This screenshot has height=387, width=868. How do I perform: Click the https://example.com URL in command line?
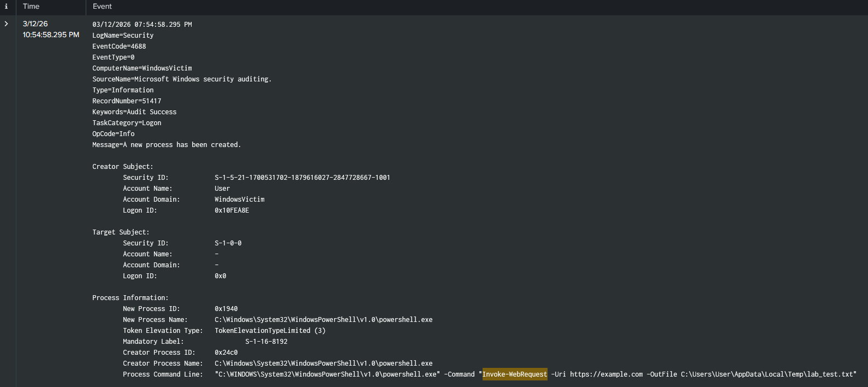606,374
